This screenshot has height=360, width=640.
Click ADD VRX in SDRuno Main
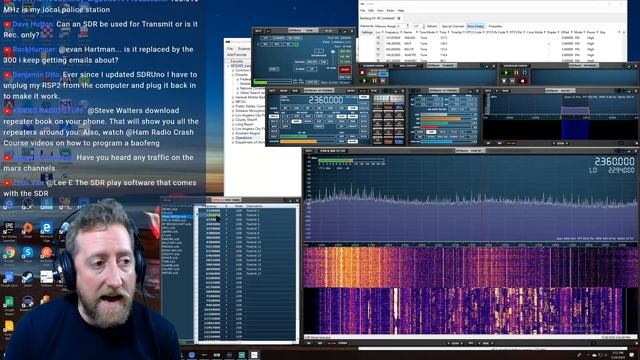tap(345, 52)
